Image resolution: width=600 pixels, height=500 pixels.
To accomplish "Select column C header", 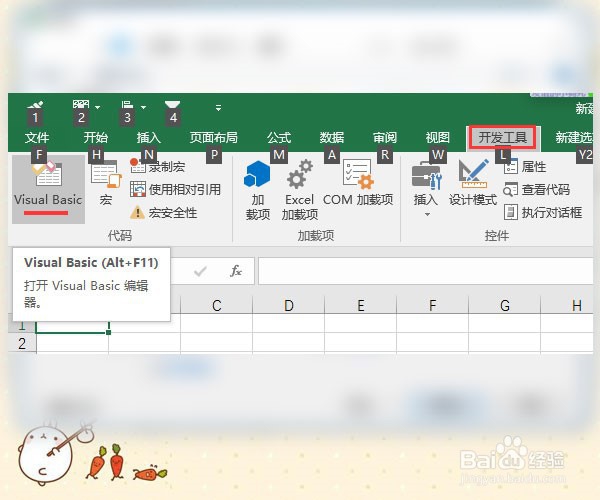I will tap(217, 305).
